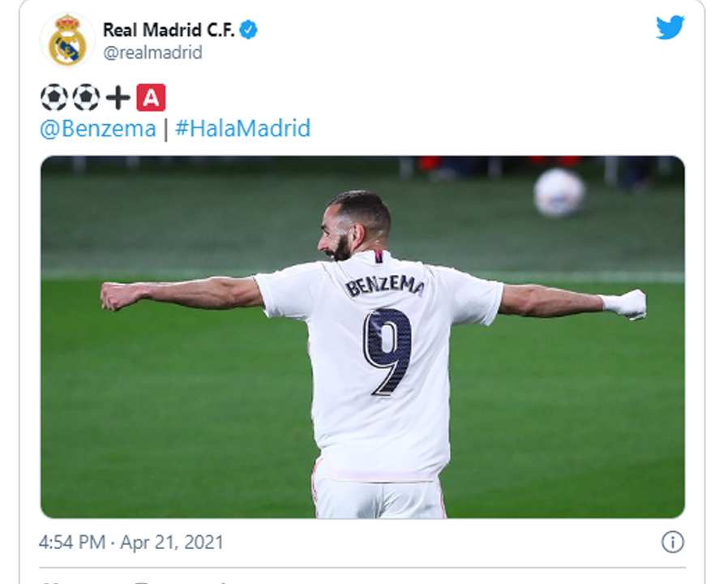This screenshot has width=728, height=584.
Task: Click the red A emoji
Action: point(151,97)
